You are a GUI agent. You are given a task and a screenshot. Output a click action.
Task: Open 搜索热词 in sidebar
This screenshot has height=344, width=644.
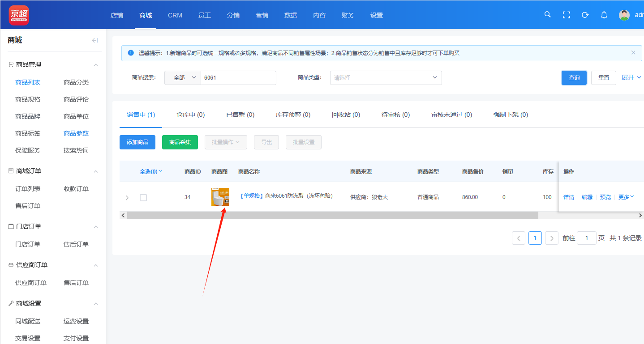coord(76,150)
